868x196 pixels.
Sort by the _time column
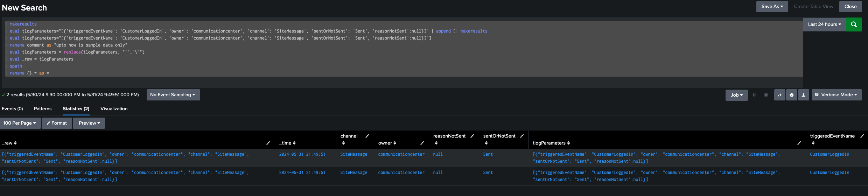click(x=287, y=143)
